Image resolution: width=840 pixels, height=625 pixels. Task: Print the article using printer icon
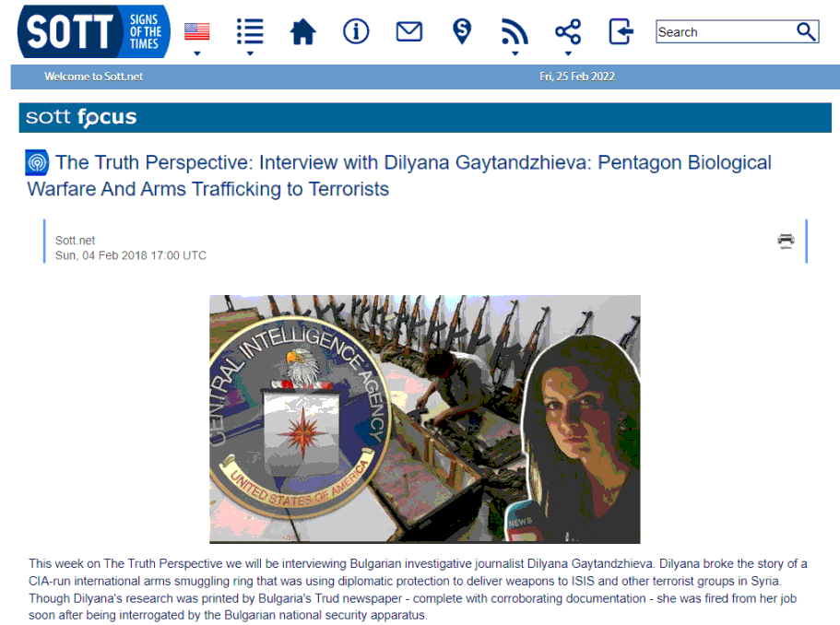click(x=786, y=242)
